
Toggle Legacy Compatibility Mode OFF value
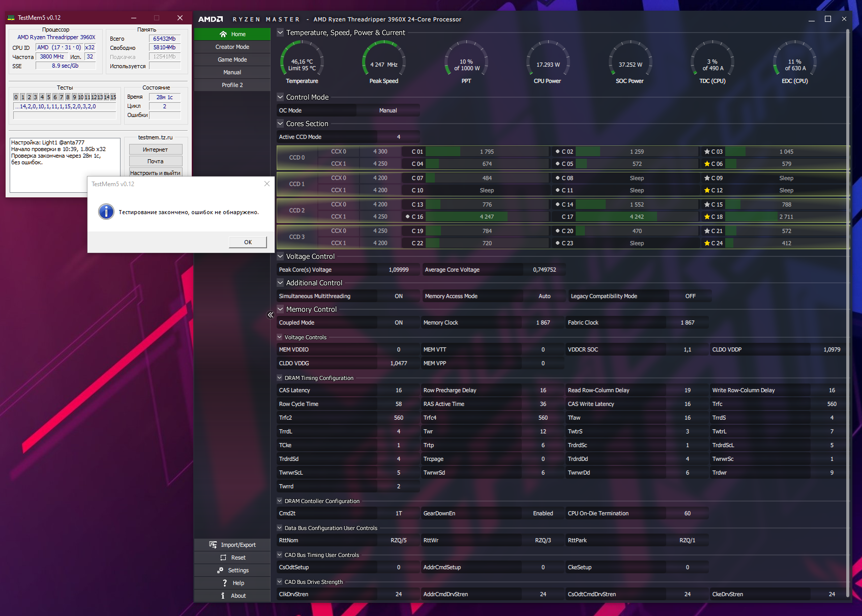(x=690, y=296)
